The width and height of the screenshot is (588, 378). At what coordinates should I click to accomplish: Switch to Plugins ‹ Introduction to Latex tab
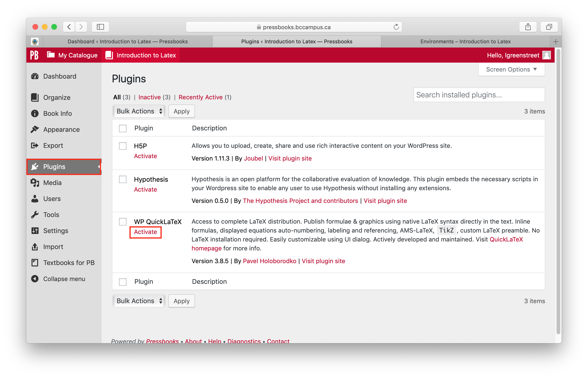297,41
